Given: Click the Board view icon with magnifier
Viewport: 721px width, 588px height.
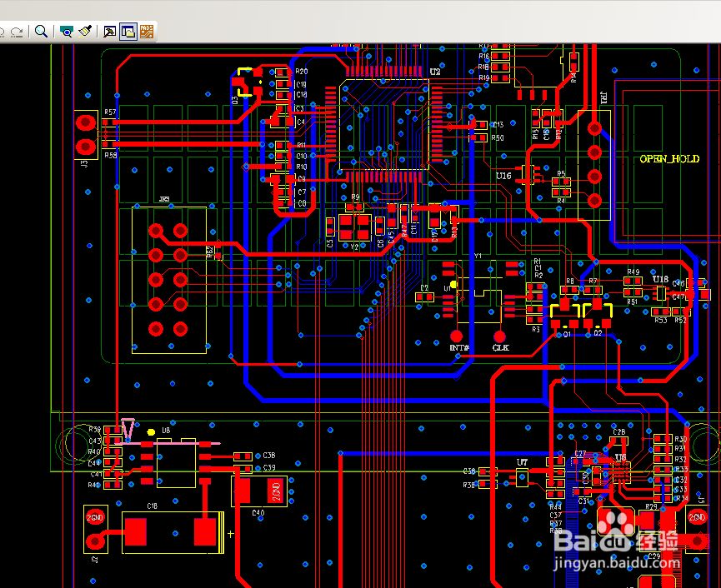Looking at the screenshot, I should [66, 32].
